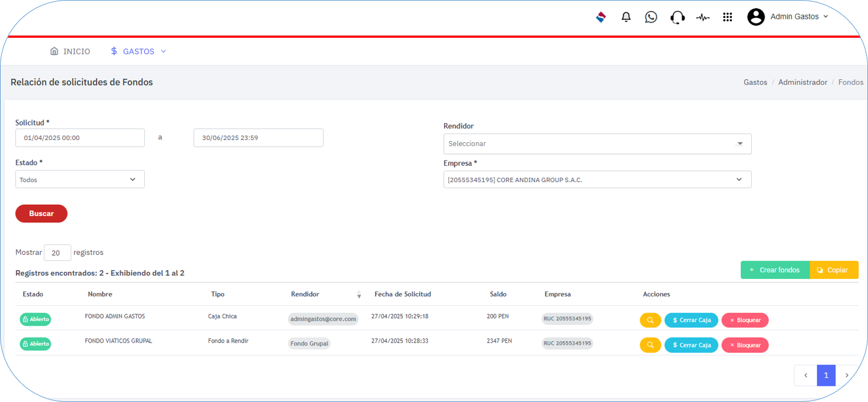Click the headset support icon

pos(678,17)
